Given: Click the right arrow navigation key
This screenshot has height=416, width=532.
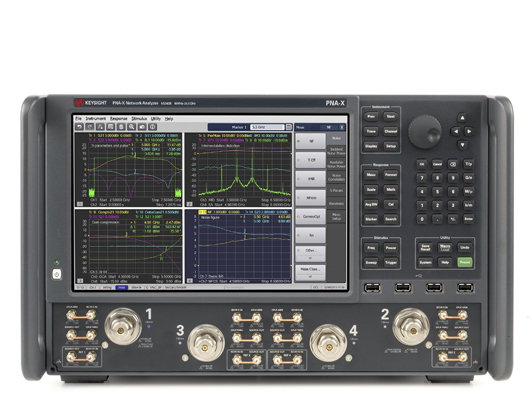Looking at the screenshot, I should pyautogui.click(x=469, y=131).
